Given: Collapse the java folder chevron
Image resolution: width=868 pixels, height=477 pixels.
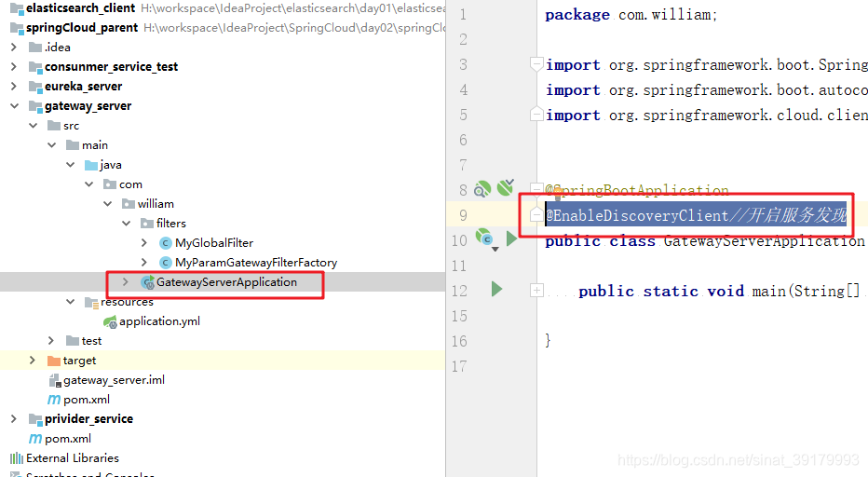Looking at the screenshot, I should (x=70, y=165).
